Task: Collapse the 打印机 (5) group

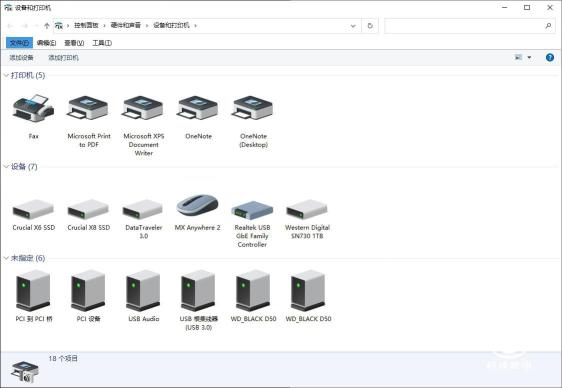Action: click(6, 75)
